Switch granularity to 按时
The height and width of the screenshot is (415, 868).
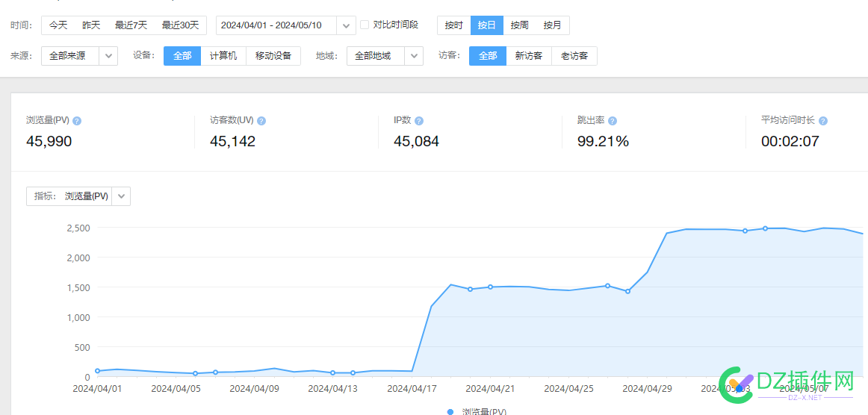pos(454,25)
